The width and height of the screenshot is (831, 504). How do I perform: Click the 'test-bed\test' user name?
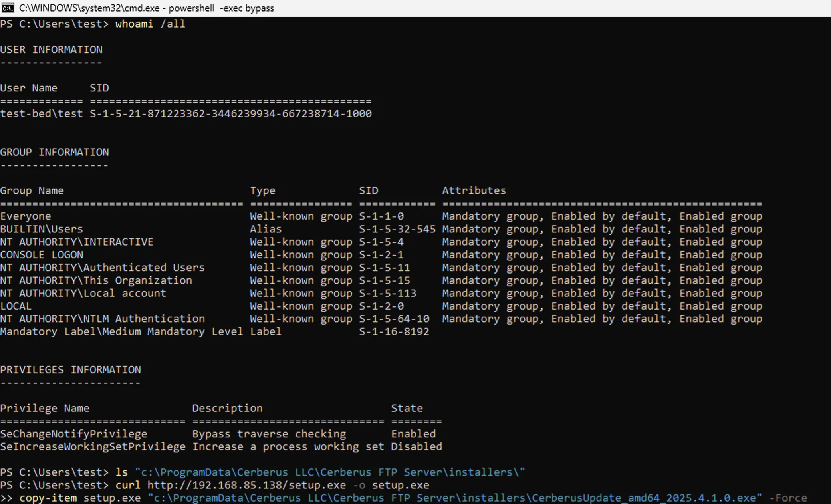point(41,114)
